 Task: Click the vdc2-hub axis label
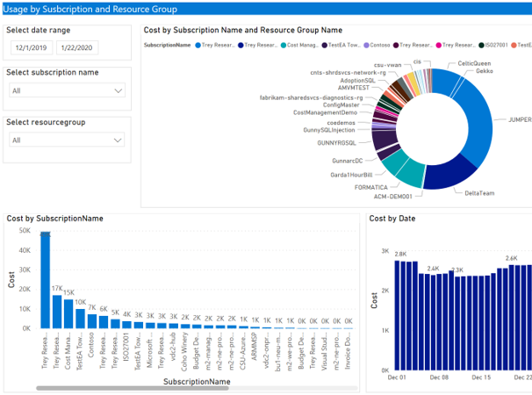coord(173,348)
